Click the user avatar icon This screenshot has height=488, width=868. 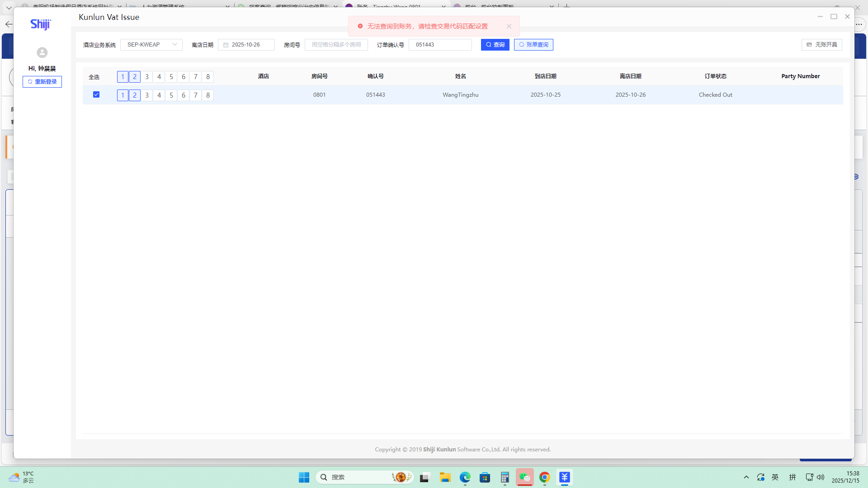(x=42, y=52)
